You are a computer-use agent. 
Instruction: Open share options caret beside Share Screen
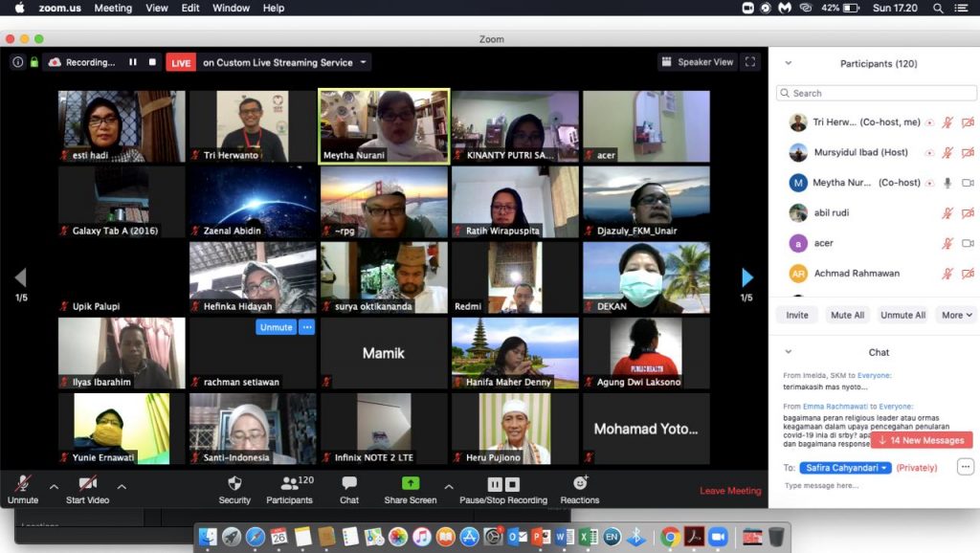pos(448,486)
